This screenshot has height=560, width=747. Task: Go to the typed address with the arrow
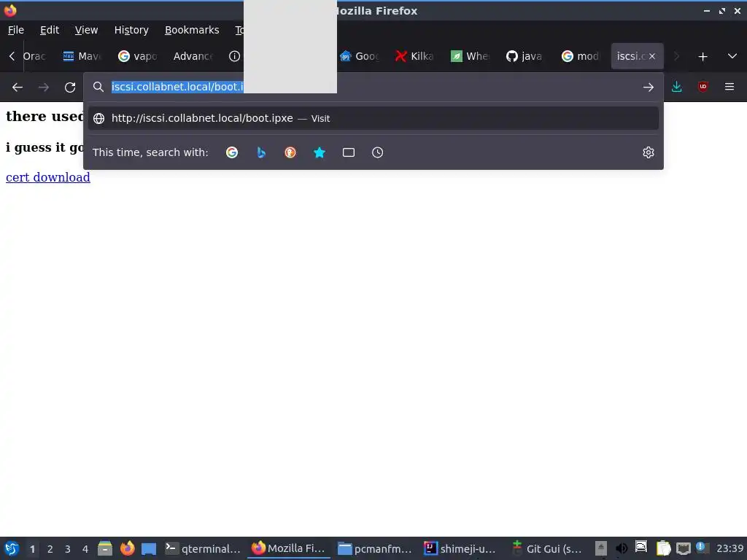point(648,87)
